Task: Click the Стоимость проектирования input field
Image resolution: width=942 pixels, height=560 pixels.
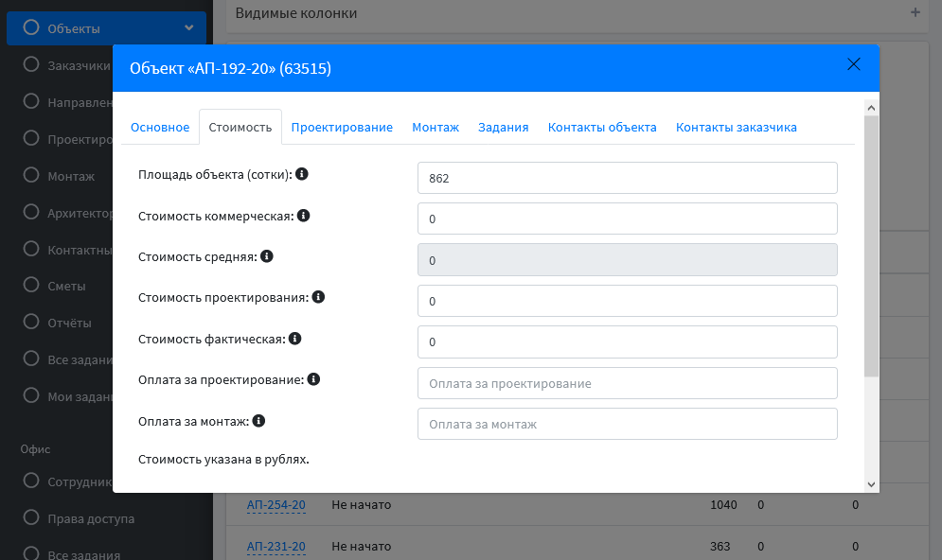Action: tap(627, 302)
